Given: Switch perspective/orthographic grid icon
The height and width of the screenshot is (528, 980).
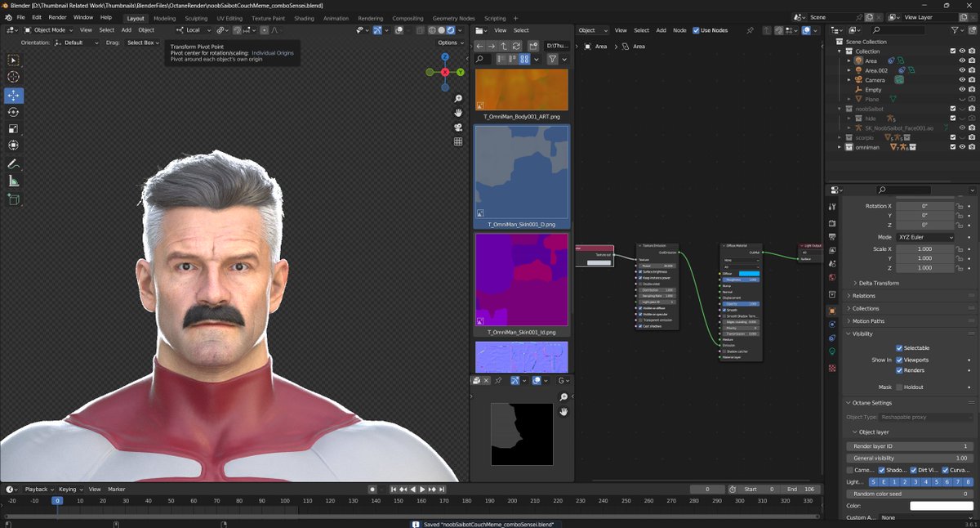Looking at the screenshot, I should (458, 142).
